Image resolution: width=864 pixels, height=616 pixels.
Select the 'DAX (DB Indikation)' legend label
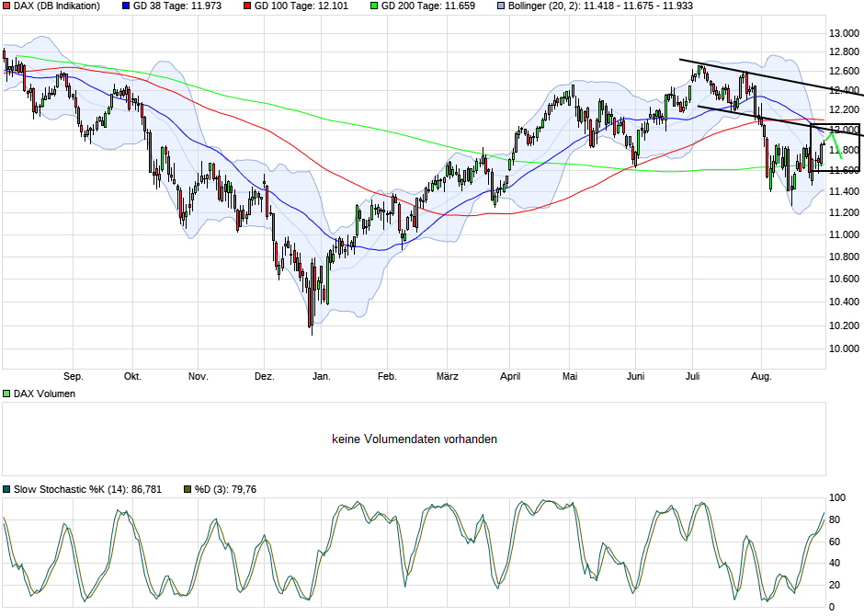[57, 6]
